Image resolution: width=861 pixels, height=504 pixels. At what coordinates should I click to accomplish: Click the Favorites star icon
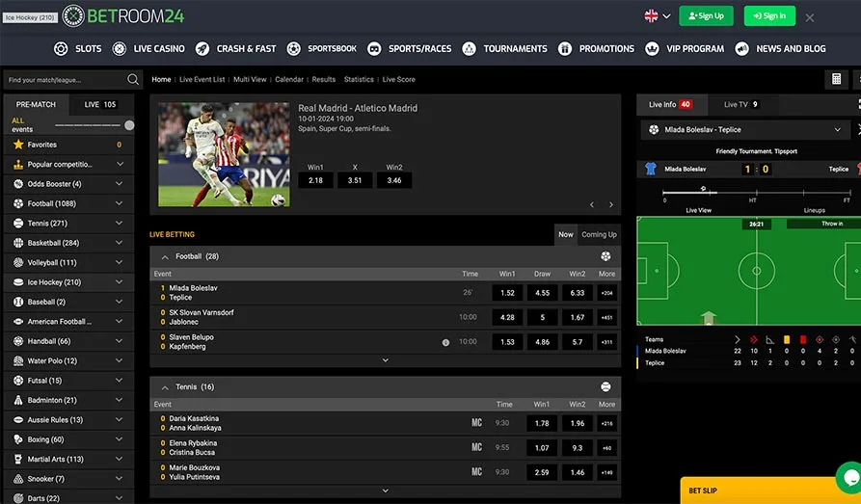[x=18, y=145]
